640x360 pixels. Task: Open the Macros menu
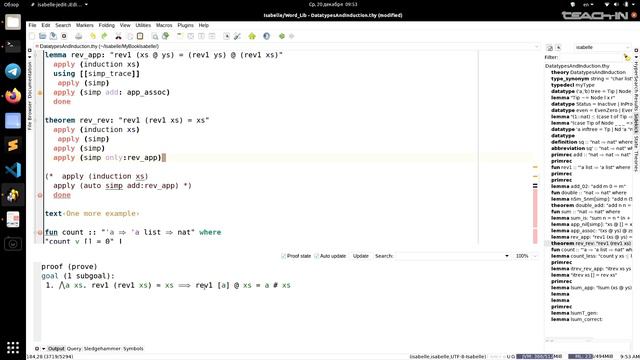tap(164, 25)
